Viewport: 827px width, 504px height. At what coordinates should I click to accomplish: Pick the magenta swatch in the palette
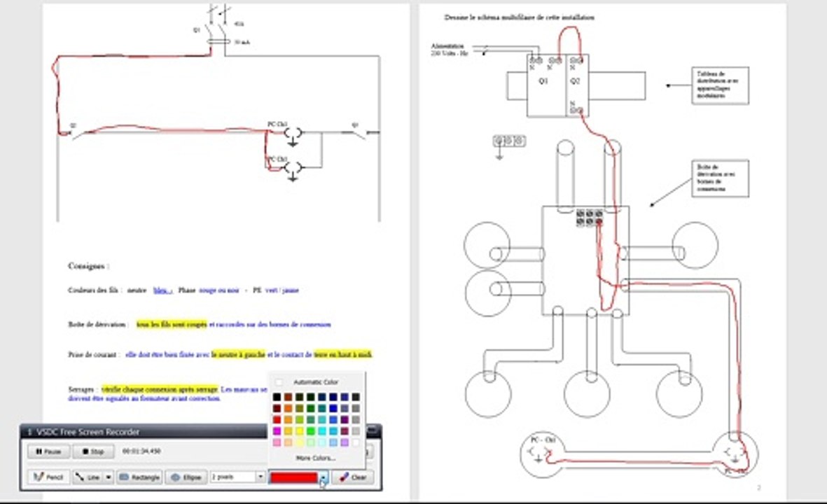pyautogui.click(x=277, y=430)
